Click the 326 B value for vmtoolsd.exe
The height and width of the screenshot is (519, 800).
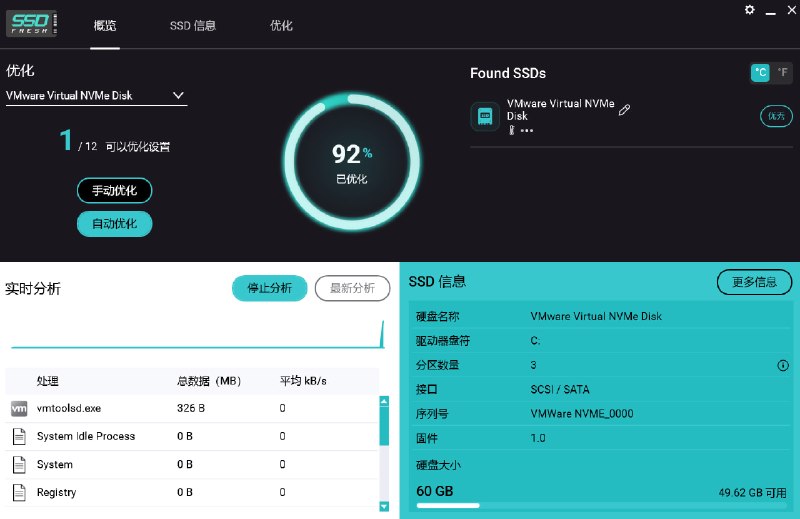tap(191, 408)
